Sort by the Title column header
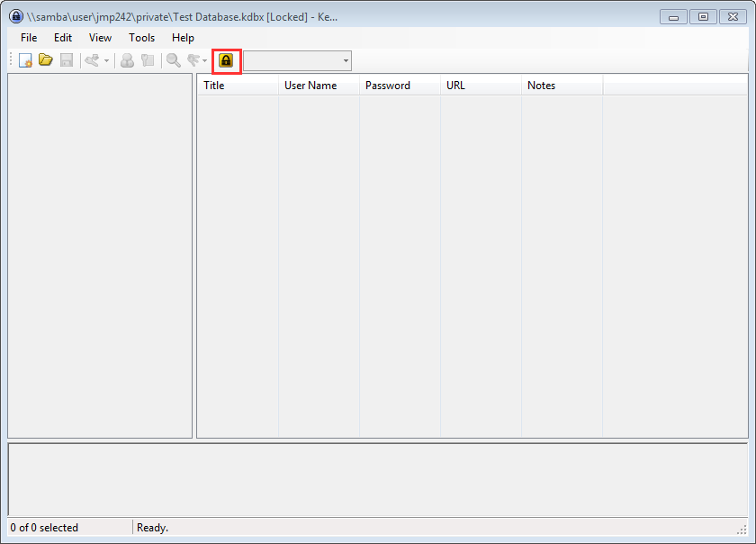The width and height of the screenshot is (756, 544). [238, 86]
